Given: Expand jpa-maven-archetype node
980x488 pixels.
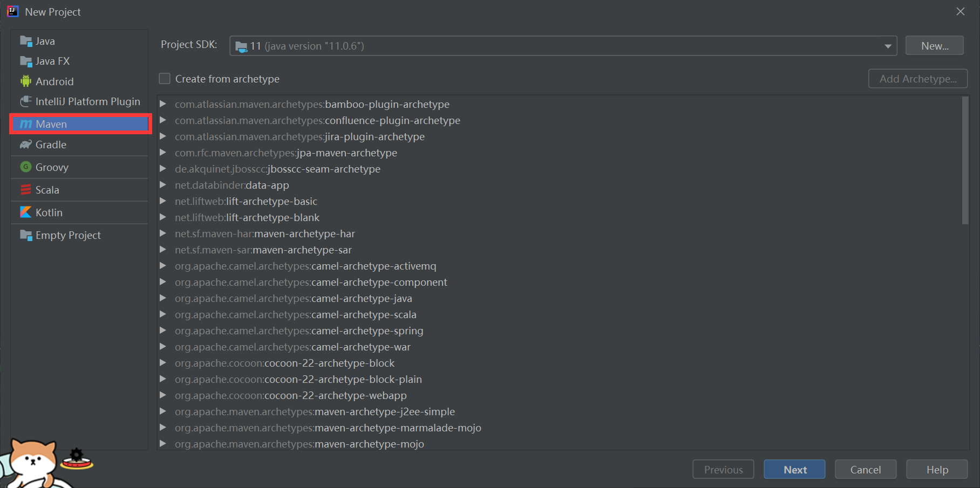Looking at the screenshot, I should click(162, 153).
